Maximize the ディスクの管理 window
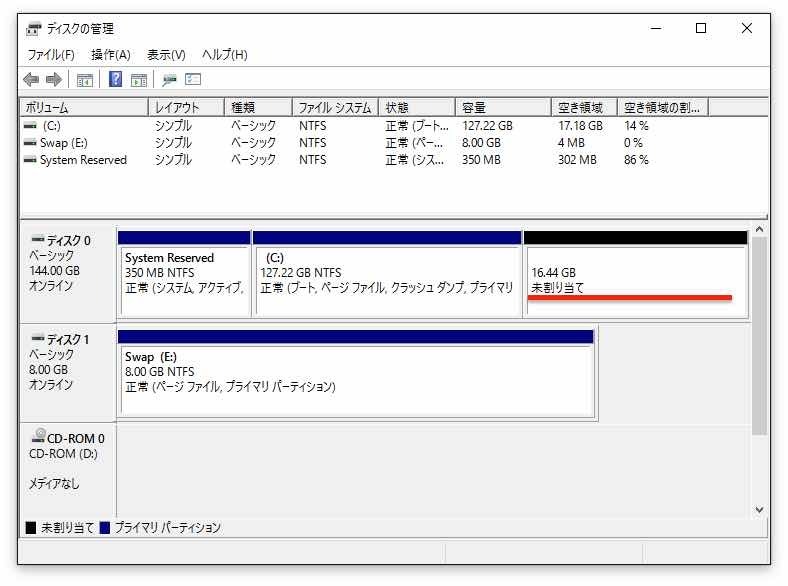The width and height of the screenshot is (788, 586). click(x=701, y=29)
